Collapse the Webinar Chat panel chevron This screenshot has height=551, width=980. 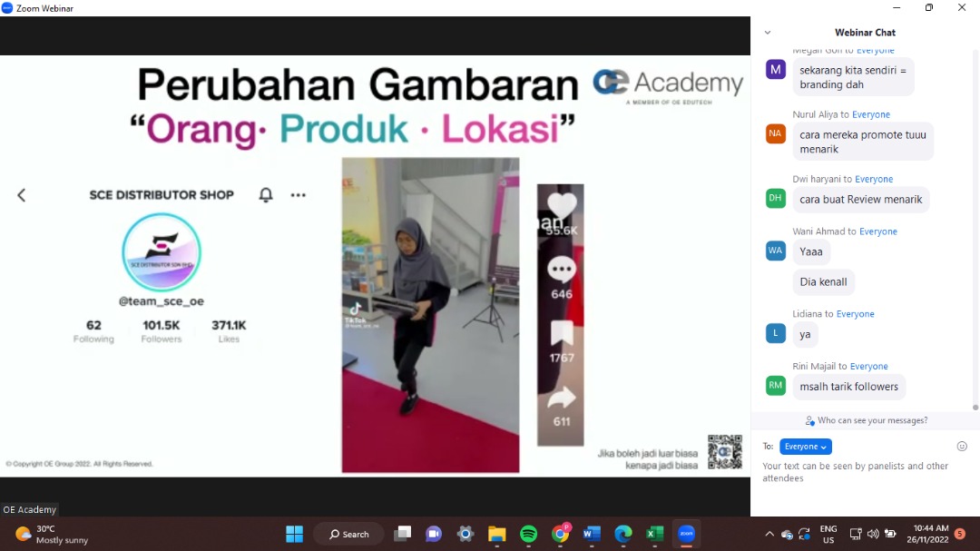(768, 33)
